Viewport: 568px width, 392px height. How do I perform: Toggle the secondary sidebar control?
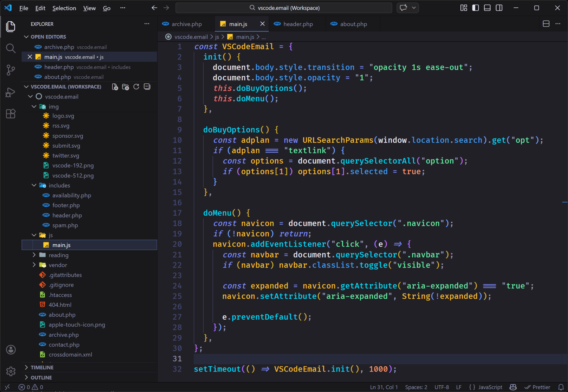click(x=499, y=8)
